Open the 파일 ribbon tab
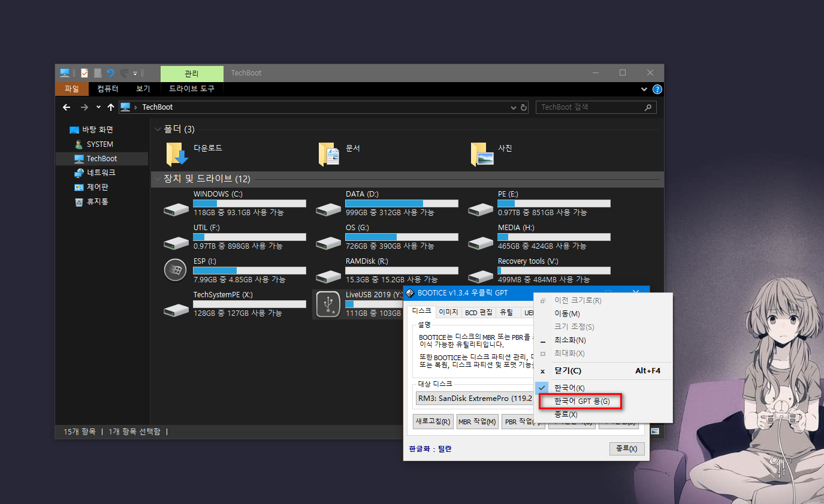 [x=72, y=89]
